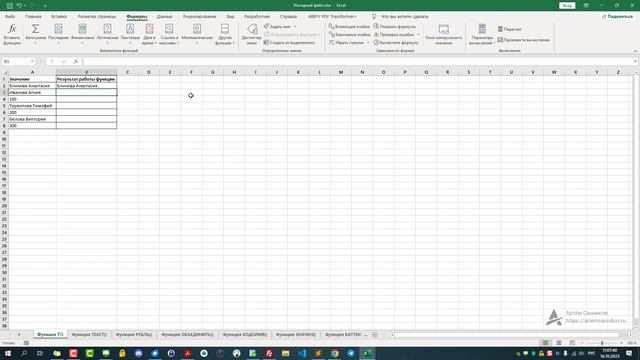Expand the Define Name dropdown arrow

[295, 27]
